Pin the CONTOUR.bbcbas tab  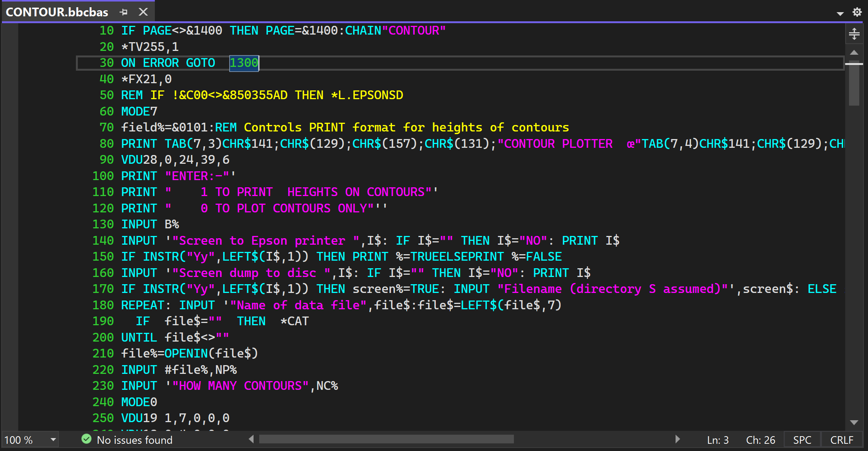(x=123, y=12)
